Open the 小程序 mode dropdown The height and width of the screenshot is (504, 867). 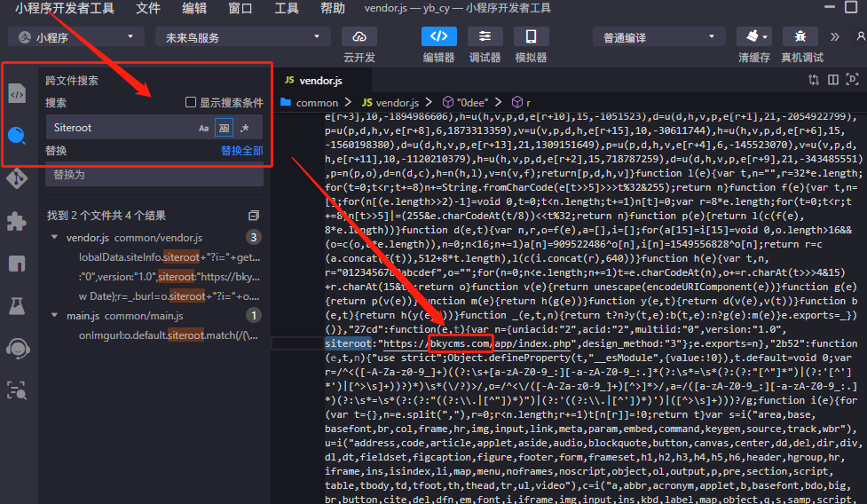pyautogui.click(x=76, y=37)
